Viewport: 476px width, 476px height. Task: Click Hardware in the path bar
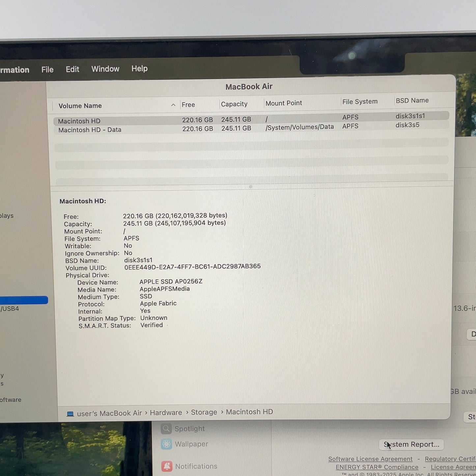(166, 412)
